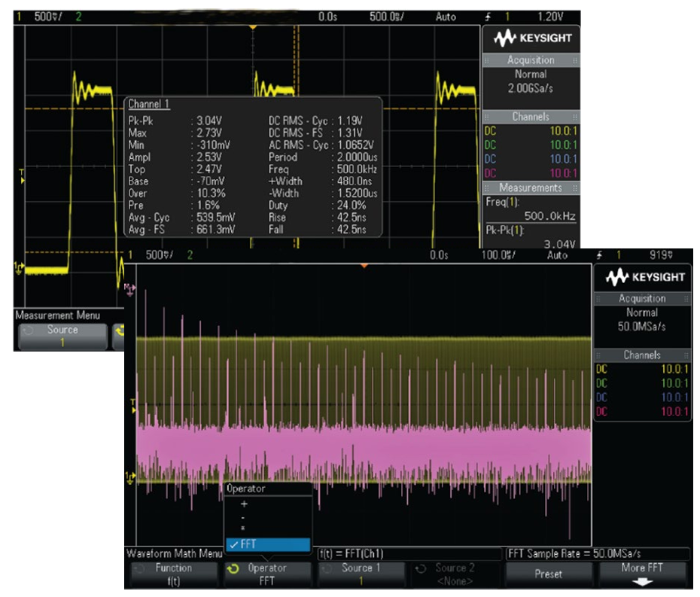Screen dimensions: 700x597
Task: Click the knob icon on the Source 2 softkey
Action: (x=421, y=569)
